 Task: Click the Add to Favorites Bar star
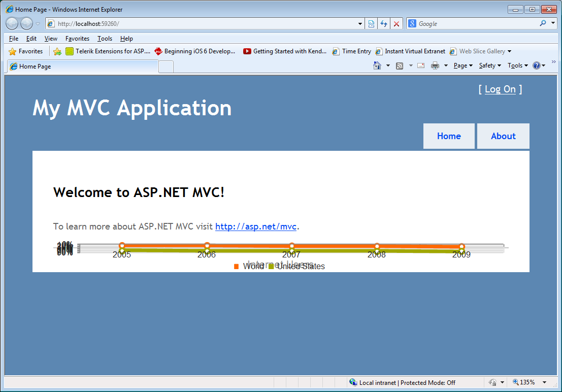tap(57, 51)
